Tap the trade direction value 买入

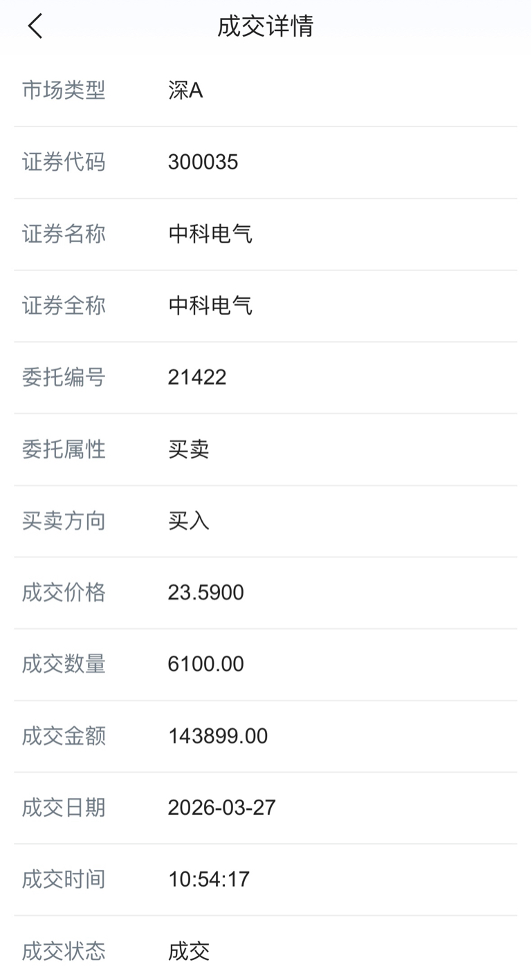189,521
